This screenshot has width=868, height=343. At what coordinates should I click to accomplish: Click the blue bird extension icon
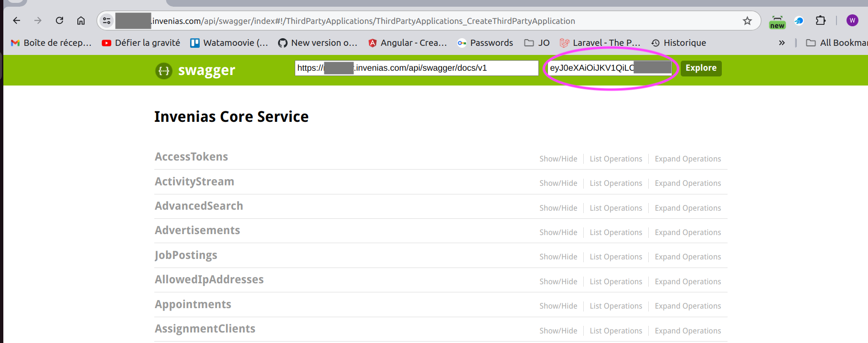click(799, 21)
